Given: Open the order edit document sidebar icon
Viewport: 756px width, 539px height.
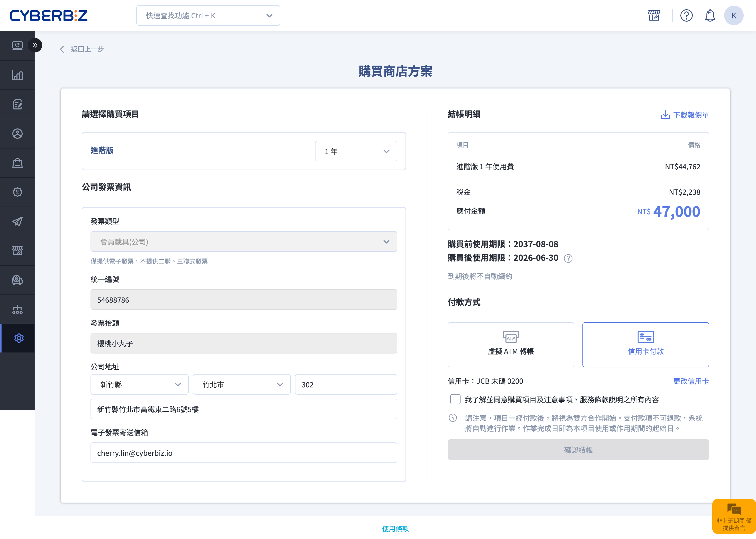Looking at the screenshot, I should [x=17, y=105].
